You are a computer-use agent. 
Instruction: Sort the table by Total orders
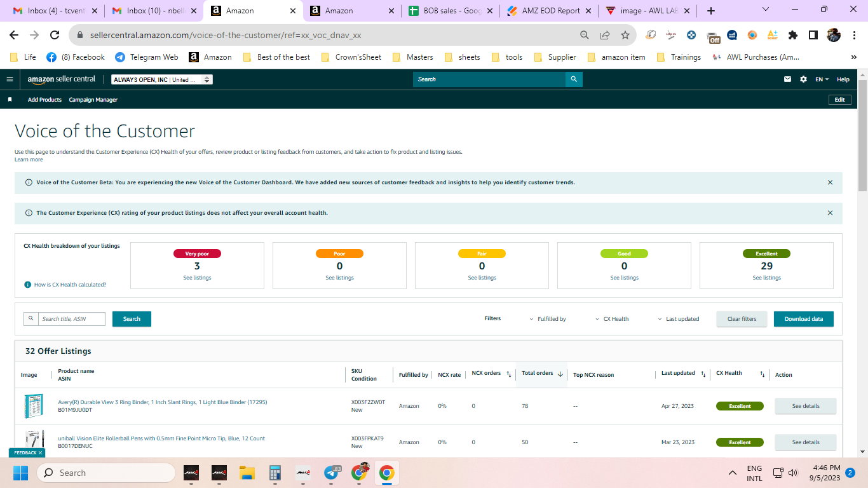[x=560, y=374]
